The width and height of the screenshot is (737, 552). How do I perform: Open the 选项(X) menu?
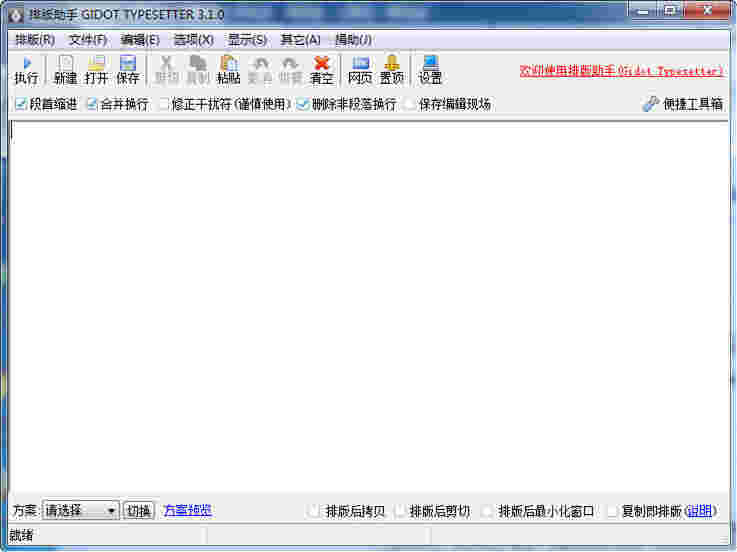(194, 40)
